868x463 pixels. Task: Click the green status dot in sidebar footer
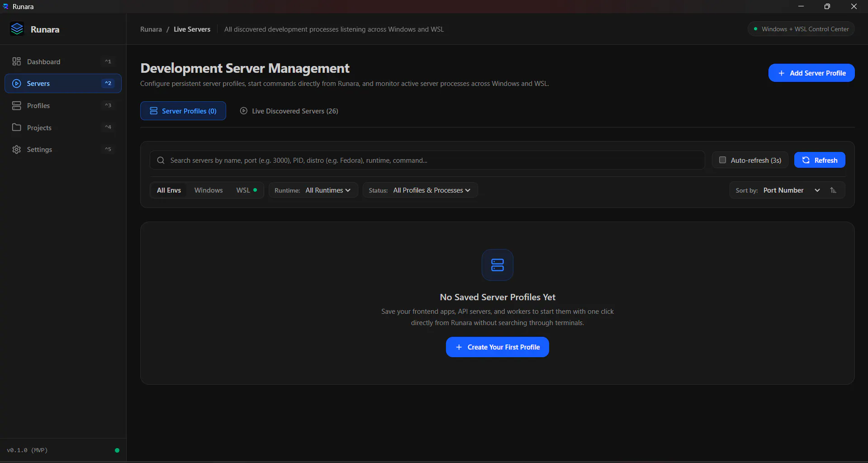[117, 450]
